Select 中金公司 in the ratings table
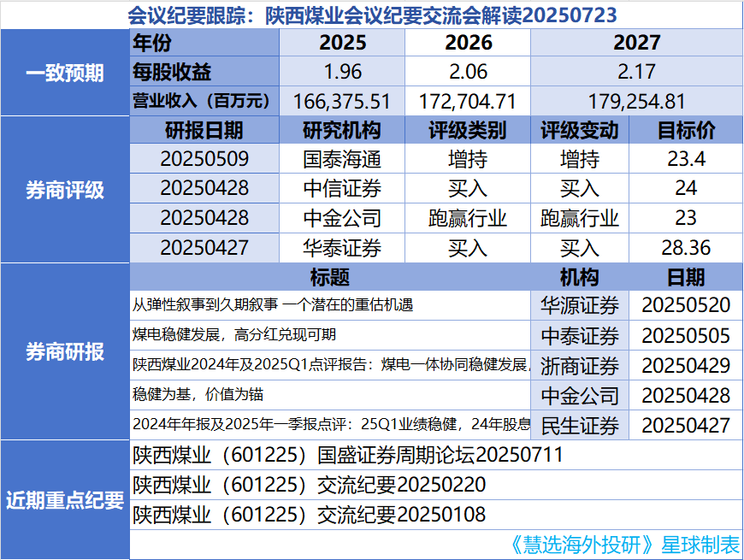The image size is (744, 560). [342, 218]
